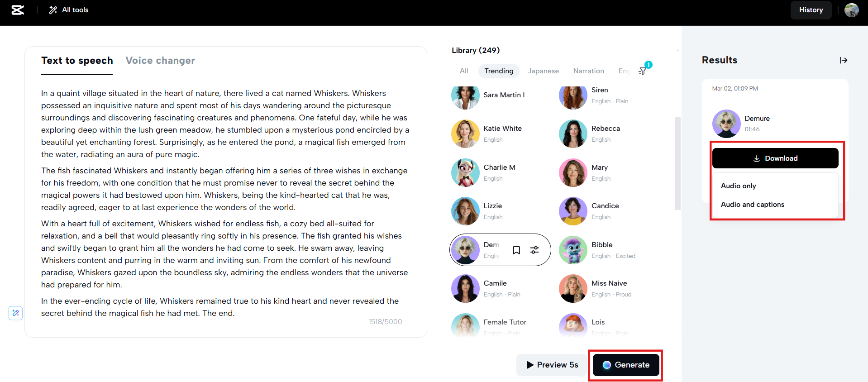Choose the Miss Naive voice avatar
The height and width of the screenshot is (382, 868).
coord(573,288)
